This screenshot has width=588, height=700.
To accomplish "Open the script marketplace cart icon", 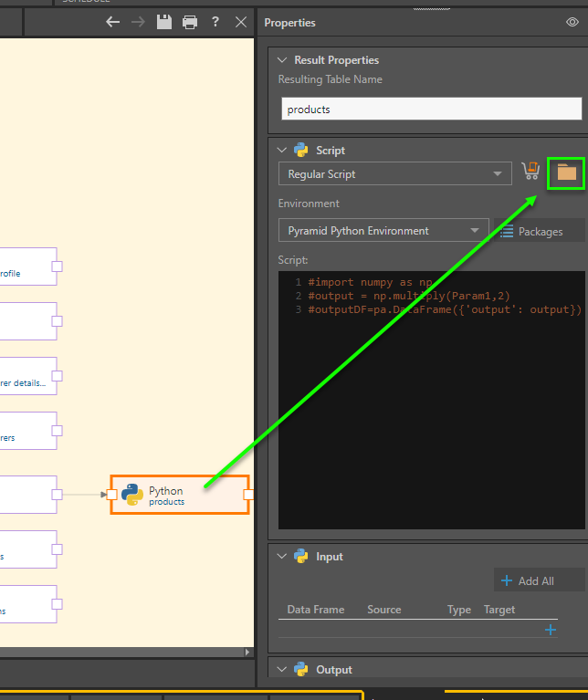I will (x=530, y=172).
